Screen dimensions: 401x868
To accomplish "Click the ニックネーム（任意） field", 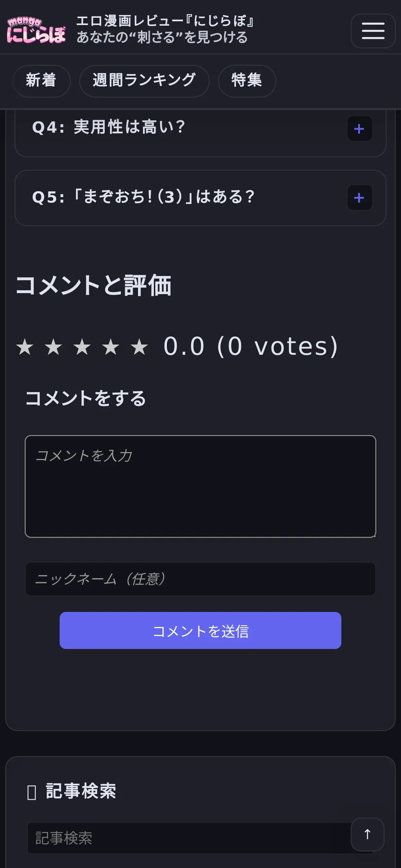I will tap(200, 579).
